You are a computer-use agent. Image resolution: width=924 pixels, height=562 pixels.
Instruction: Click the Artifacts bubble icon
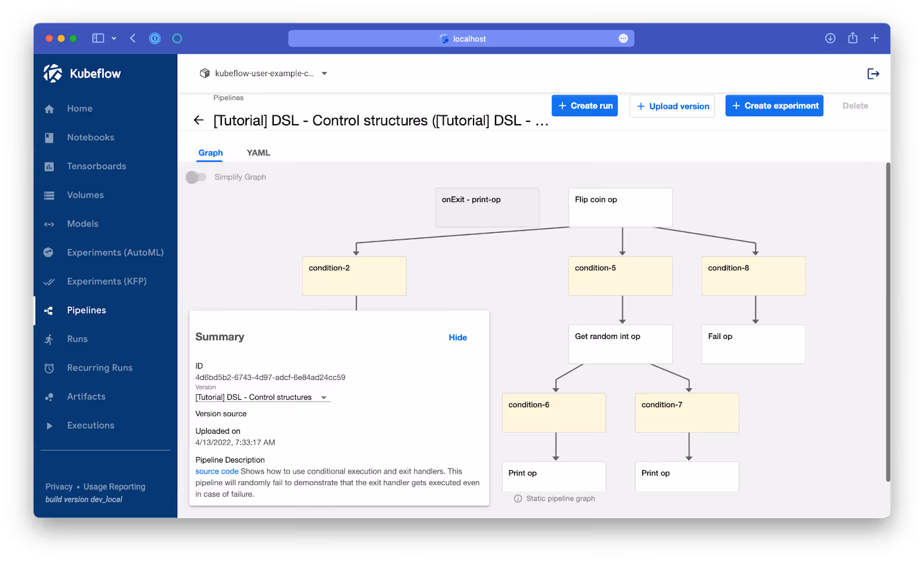click(49, 397)
